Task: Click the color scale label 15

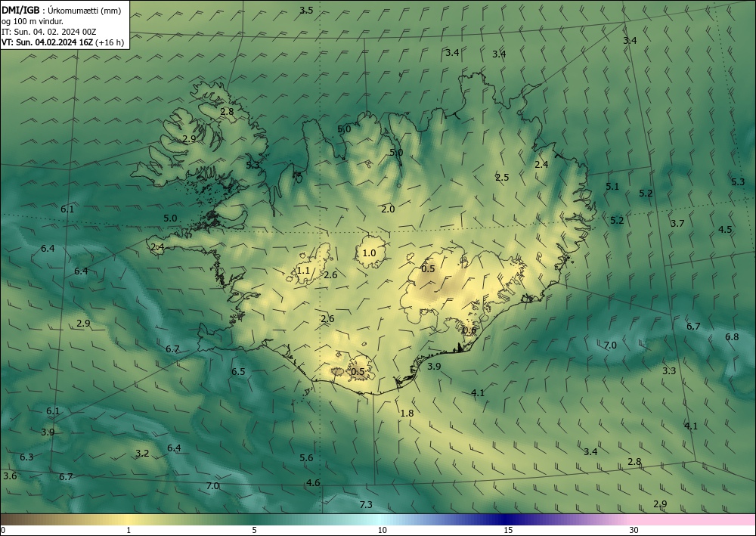Action: pyautogui.click(x=508, y=530)
